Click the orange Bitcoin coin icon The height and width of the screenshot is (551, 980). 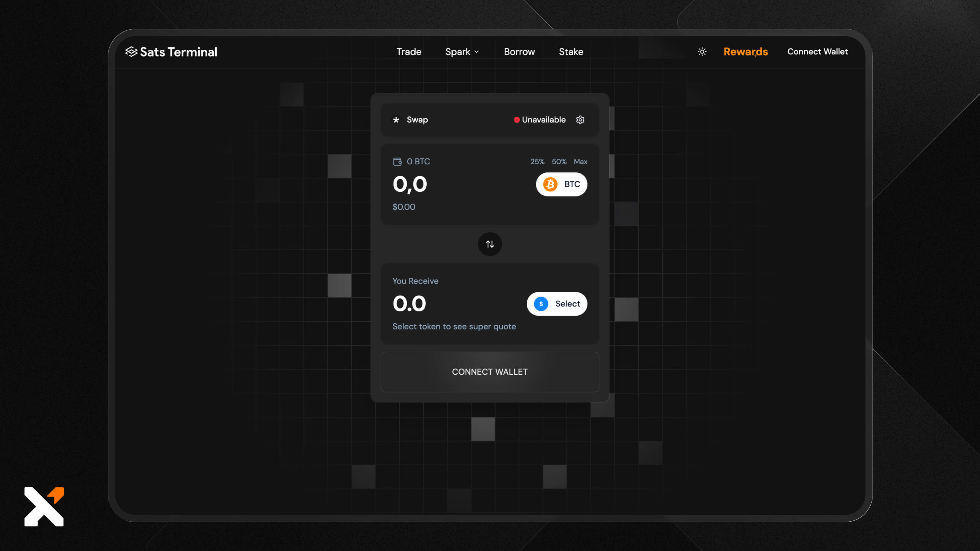(550, 184)
